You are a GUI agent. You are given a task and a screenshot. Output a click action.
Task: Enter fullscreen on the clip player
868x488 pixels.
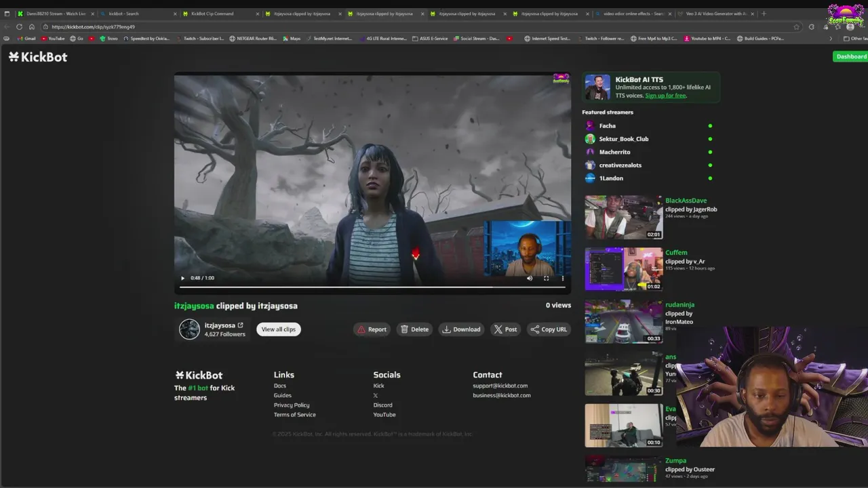546,278
